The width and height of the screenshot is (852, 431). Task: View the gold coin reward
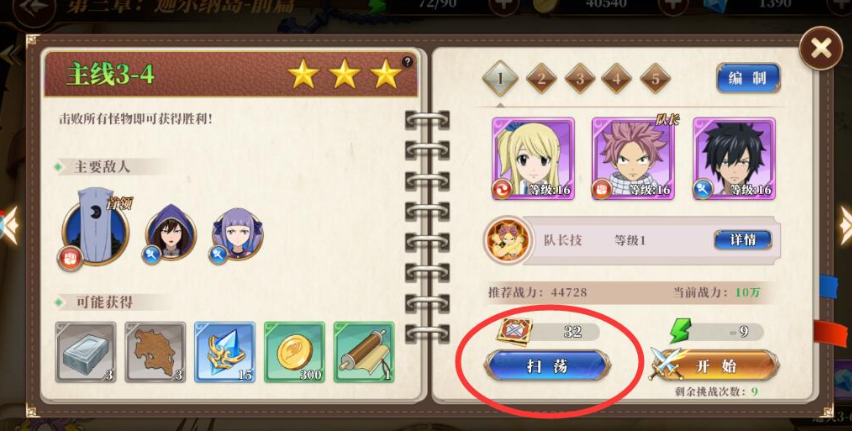pos(294,352)
